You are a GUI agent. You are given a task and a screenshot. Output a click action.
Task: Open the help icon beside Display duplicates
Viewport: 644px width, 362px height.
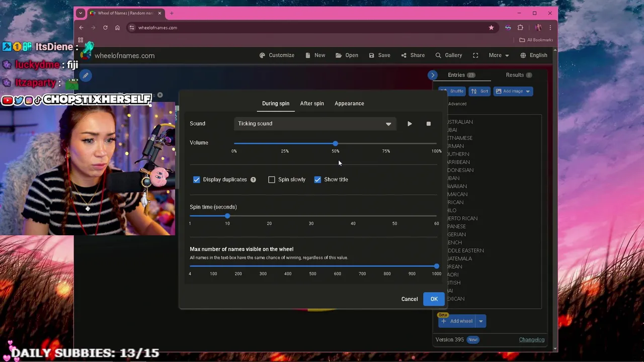click(253, 179)
